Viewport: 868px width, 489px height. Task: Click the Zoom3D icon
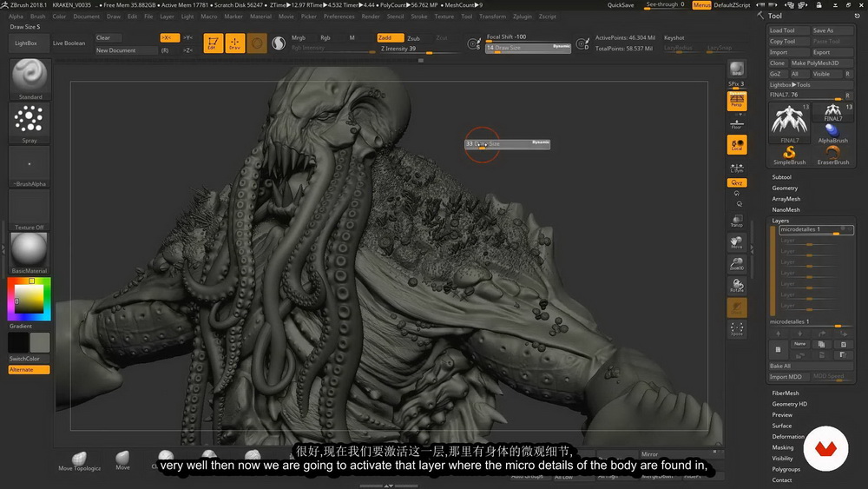pos(737,263)
